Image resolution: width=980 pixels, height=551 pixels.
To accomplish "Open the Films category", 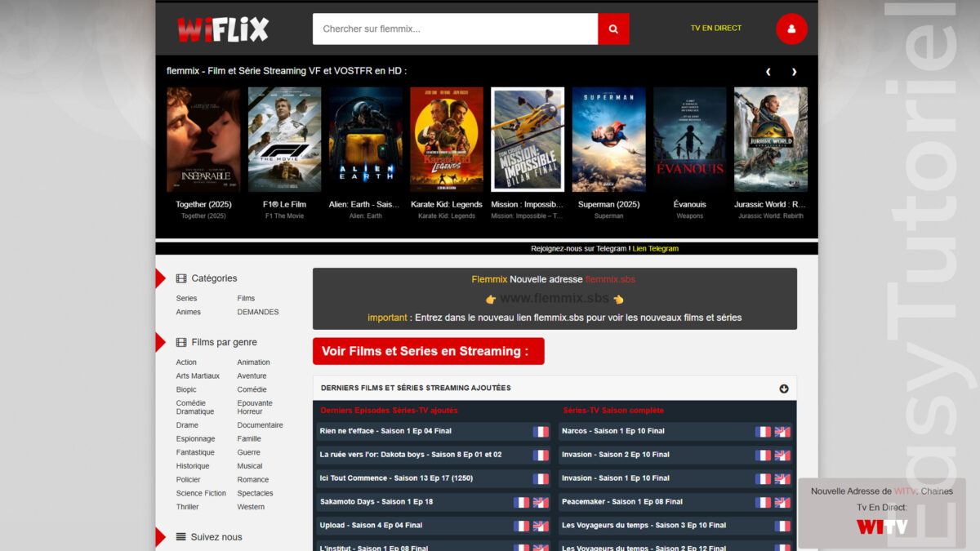I will pyautogui.click(x=246, y=299).
